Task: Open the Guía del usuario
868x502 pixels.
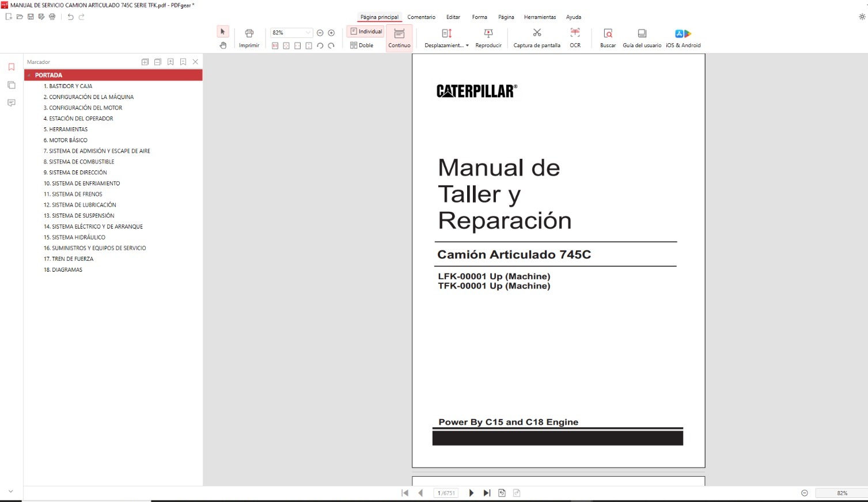Action: click(x=642, y=38)
